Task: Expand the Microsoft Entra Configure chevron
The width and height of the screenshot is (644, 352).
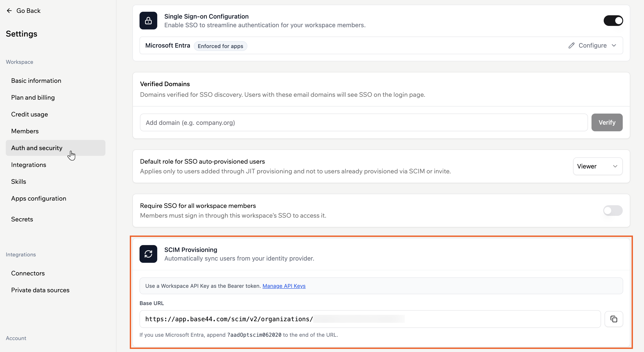Action: pyautogui.click(x=614, y=46)
